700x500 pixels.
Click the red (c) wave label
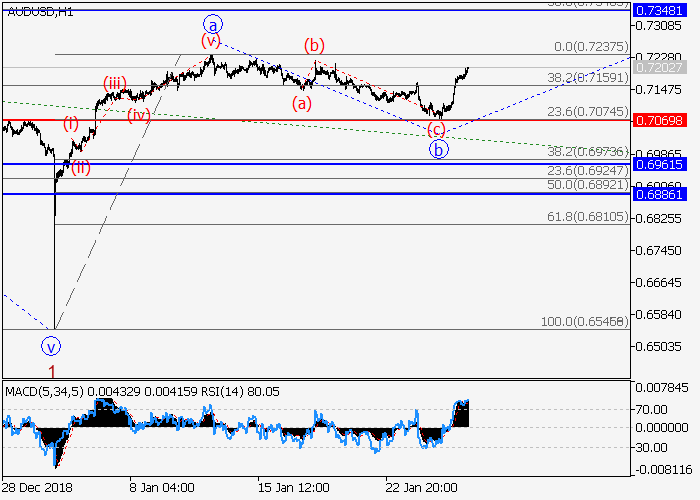436,129
